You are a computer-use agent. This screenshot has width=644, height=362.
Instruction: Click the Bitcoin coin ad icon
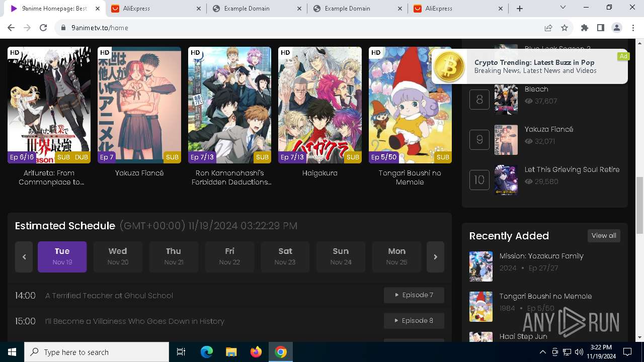pyautogui.click(x=449, y=67)
